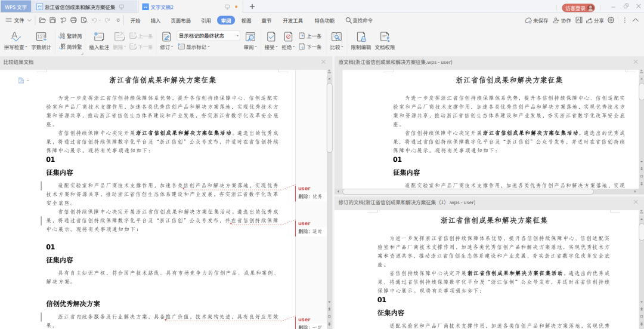Insert a comment with 插入批注
This screenshot has height=329, width=644.
(99, 41)
